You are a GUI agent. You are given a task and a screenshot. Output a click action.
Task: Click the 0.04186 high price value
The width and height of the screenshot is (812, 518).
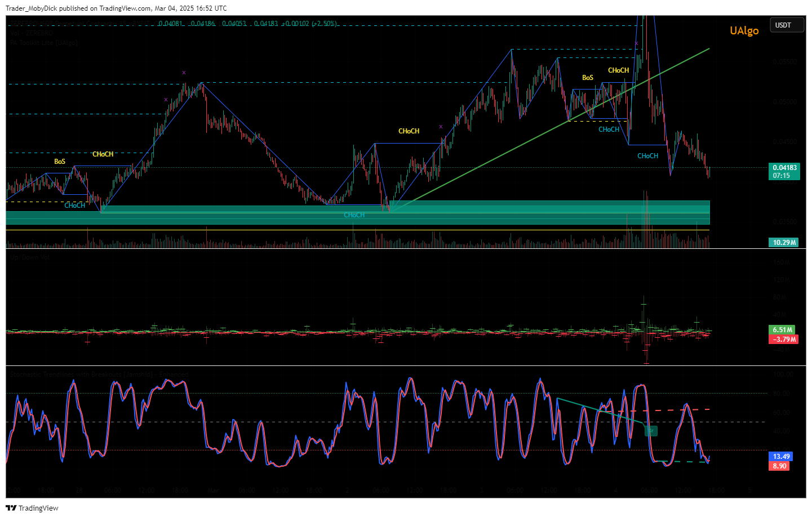click(x=202, y=24)
